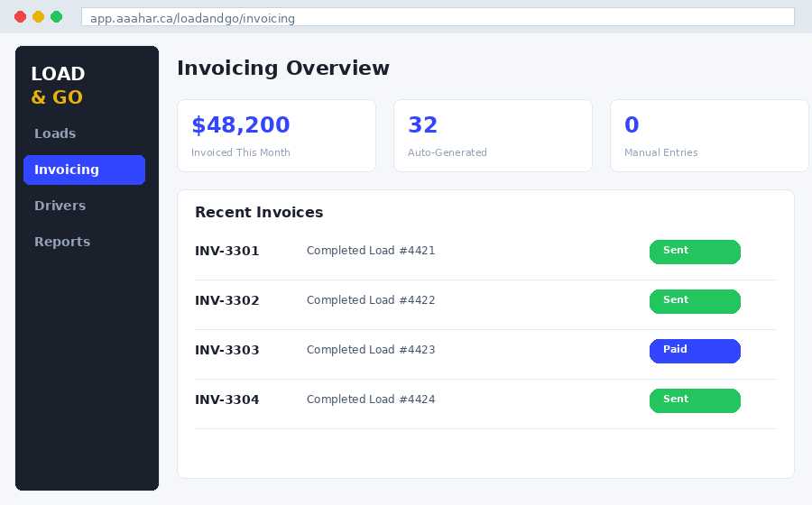Screen dimensions: 812x505
Task: Minimize window with the yellow button
Action: coord(38,17)
